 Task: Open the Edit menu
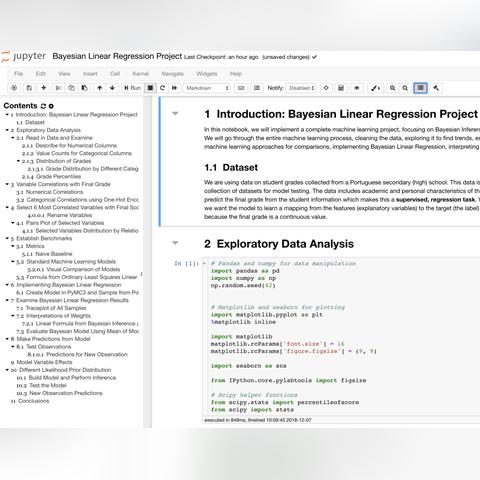[41, 74]
